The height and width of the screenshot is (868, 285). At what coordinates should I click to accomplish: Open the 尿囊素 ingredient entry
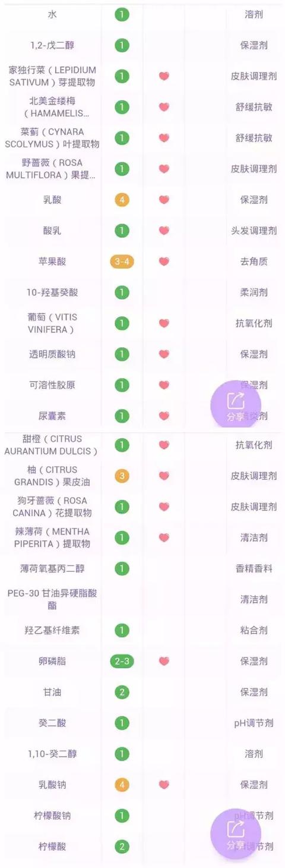(x=52, y=416)
